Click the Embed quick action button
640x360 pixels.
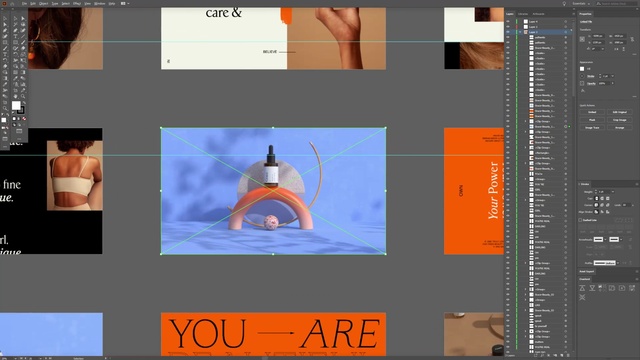[592, 112]
